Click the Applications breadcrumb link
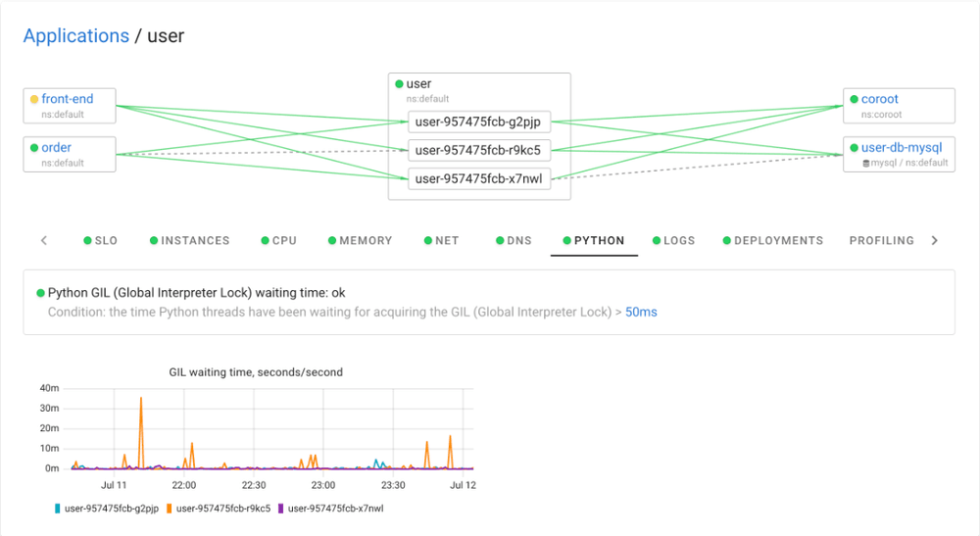 coord(75,36)
